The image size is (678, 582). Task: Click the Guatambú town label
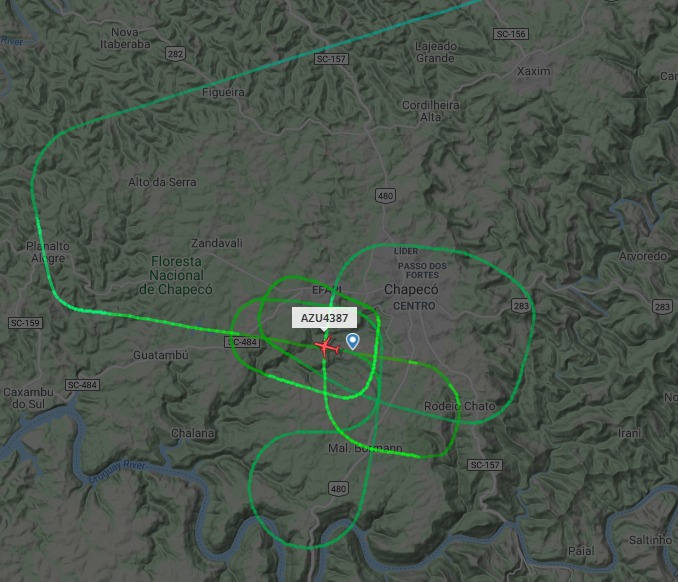[160, 355]
